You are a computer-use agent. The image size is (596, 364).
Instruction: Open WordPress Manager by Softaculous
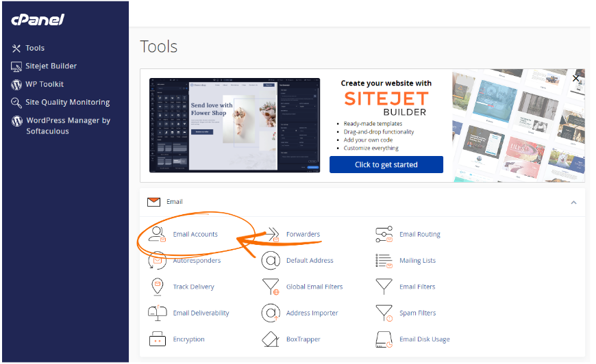click(x=68, y=126)
